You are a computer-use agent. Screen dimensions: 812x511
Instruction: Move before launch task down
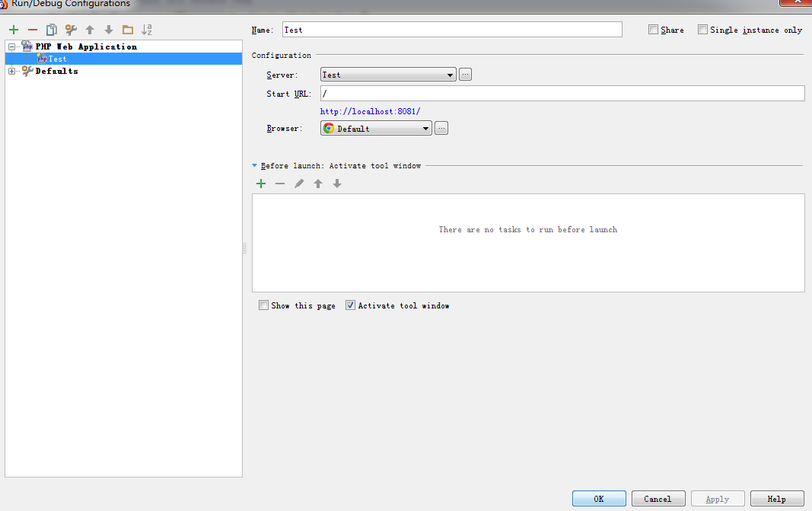337,184
